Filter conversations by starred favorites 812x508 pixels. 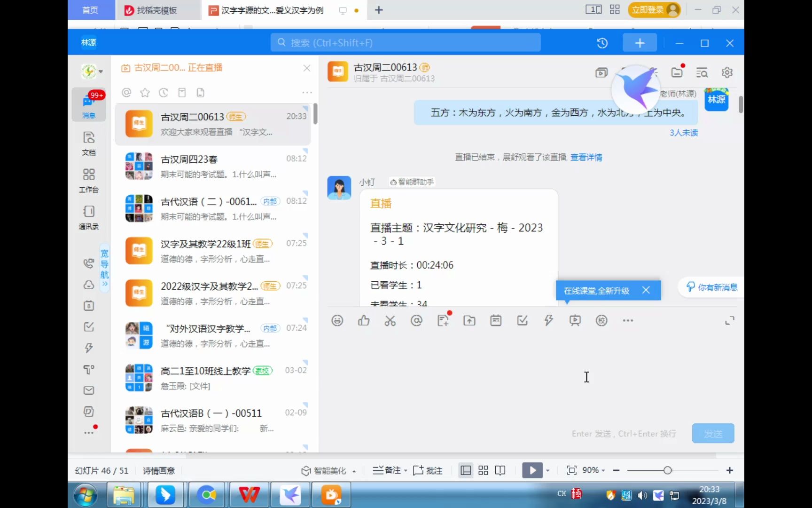coord(145,93)
